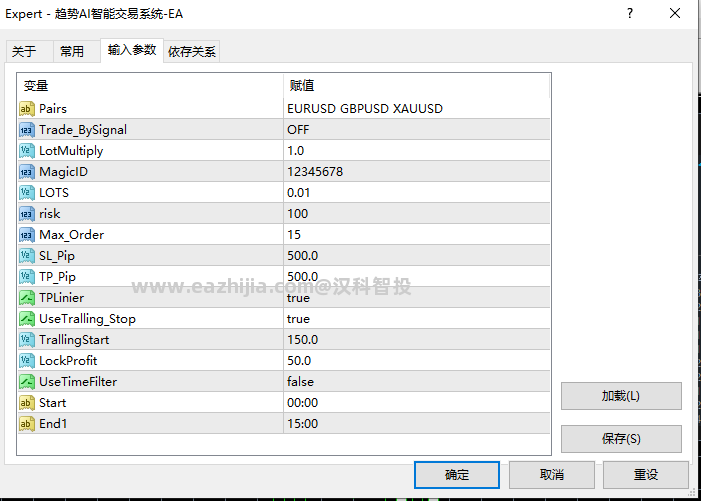Click the double icon beside LOTS
Screen dimensions: 701x501
[27, 193]
